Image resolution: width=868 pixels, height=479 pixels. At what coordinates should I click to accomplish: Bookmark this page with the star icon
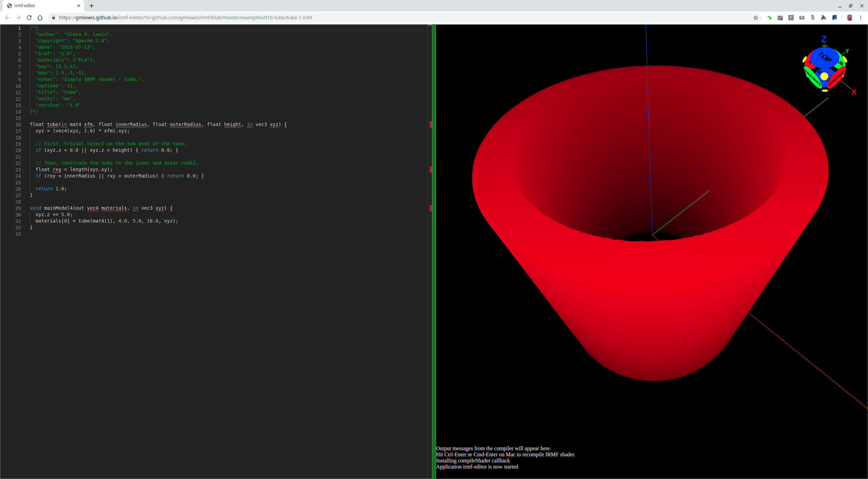[x=756, y=18]
